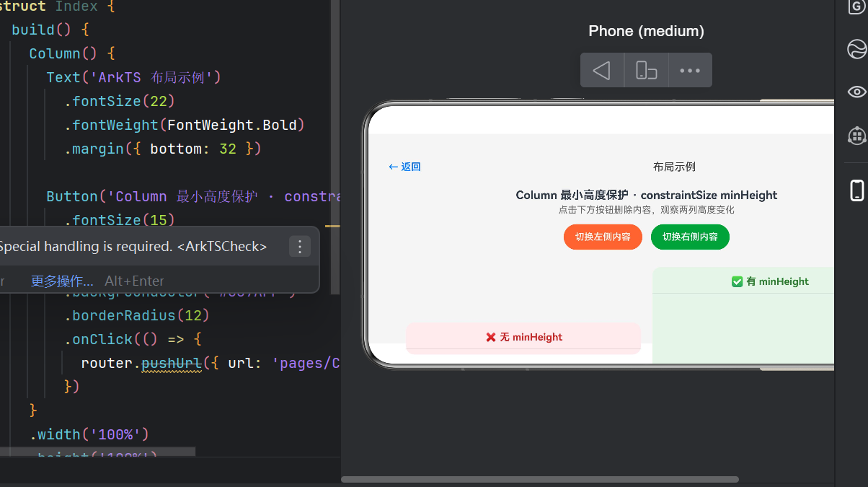Click the editor's horizontal scrollbar thumb
The width and height of the screenshot is (868, 487).
click(x=97, y=452)
